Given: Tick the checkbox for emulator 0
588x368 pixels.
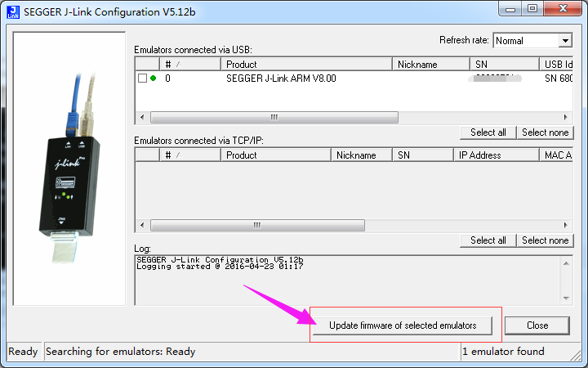Looking at the screenshot, I should (142, 79).
